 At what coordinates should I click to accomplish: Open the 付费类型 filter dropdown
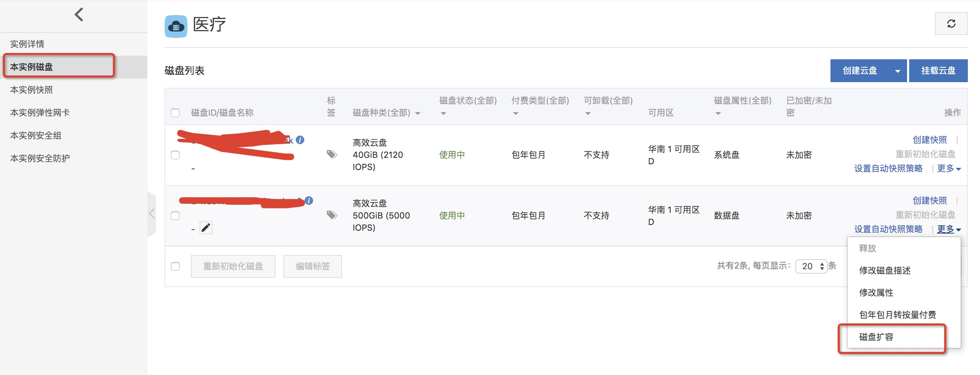[515, 112]
